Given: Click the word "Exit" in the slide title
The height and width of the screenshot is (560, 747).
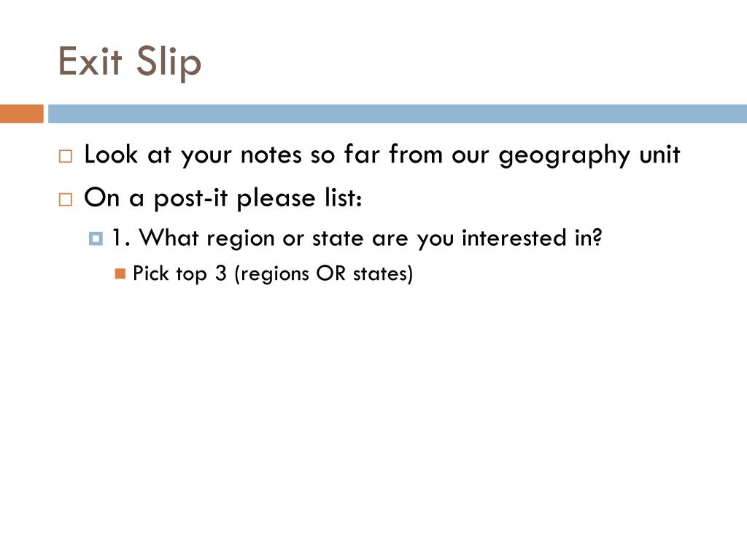Looking at the screenshot, I should click(x=89, y=61).
